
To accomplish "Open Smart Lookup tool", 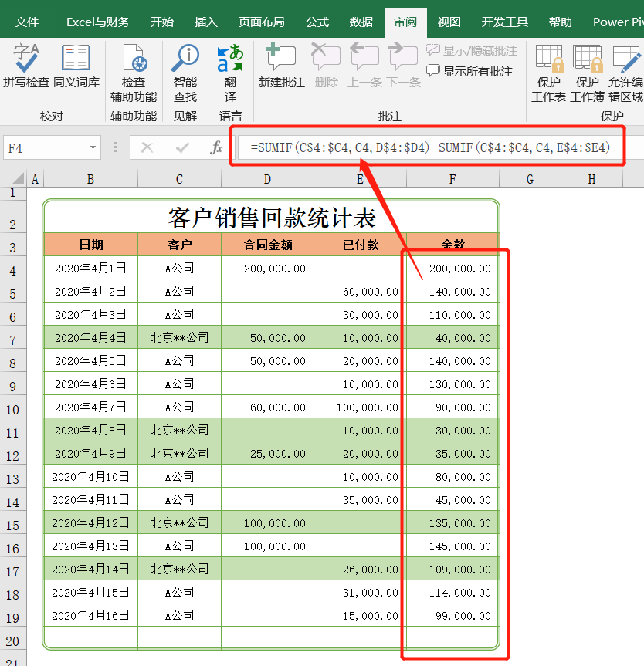I will [x=185, y=73].
